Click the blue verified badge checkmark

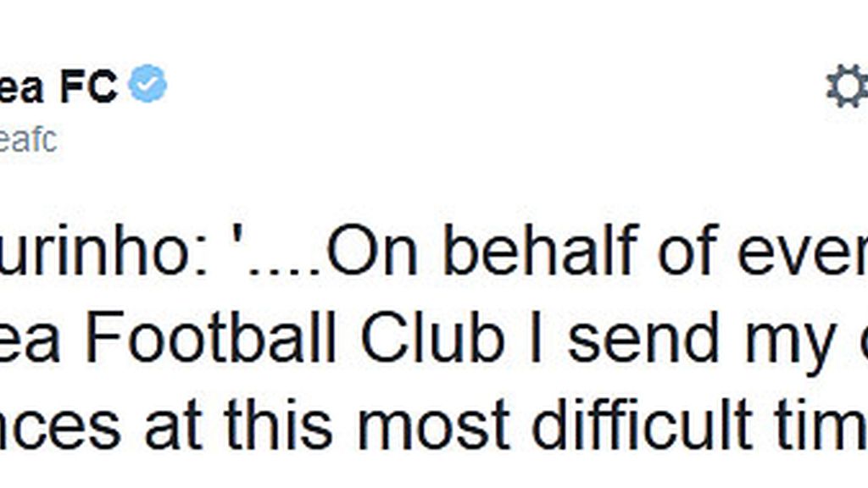coord(147,84)
